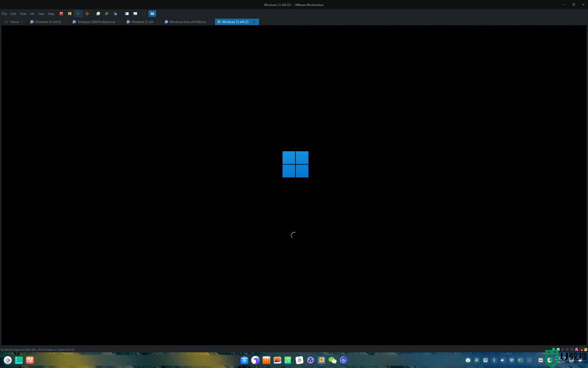The width and height of the screenshot is (588, 368).
Task: Take a snapshot of this virtual machine
Action: point(98,14)
